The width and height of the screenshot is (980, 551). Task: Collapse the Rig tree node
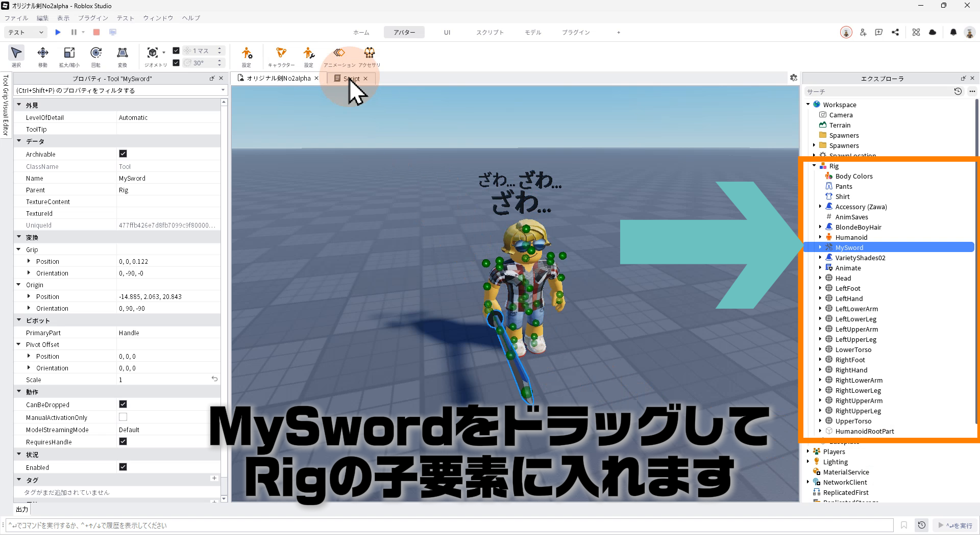(814, 166)
